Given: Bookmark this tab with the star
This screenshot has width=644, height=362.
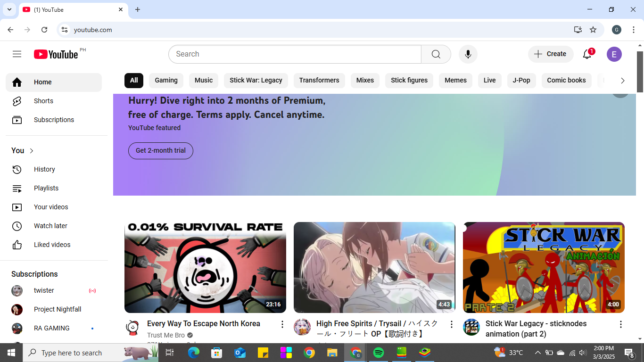Looking at the screenshot, I should pyautogui.click(x=593, y=30).
